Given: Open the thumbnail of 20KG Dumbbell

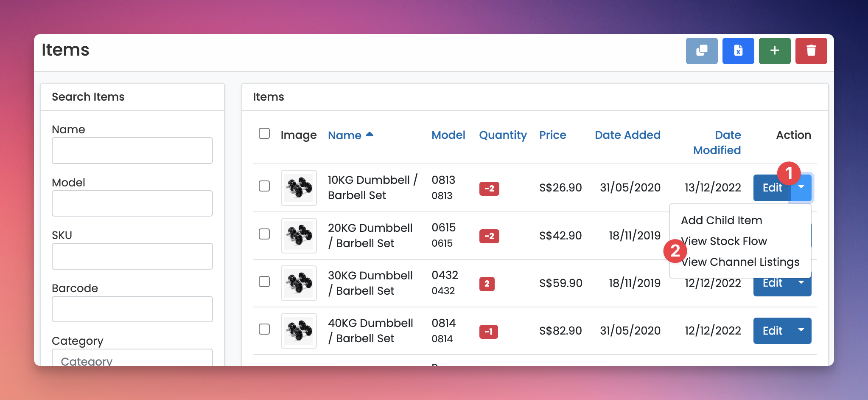Looking at the screenshot, I should [299, 236].
